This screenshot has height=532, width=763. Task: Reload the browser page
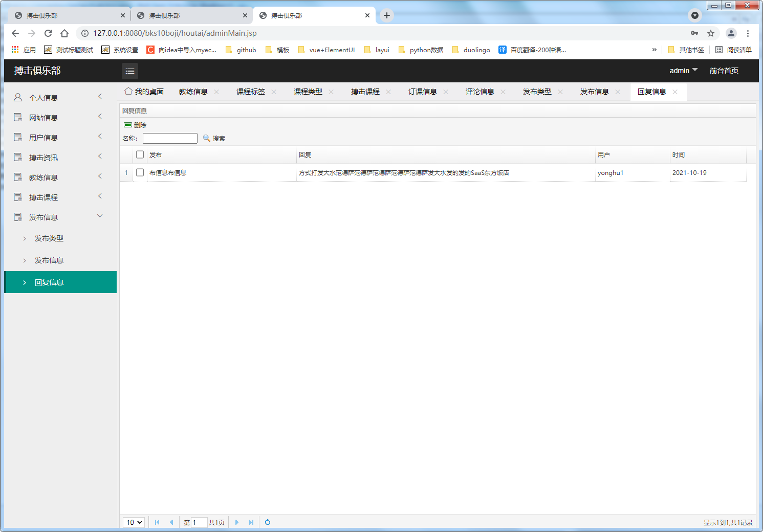tap(48, 33)
